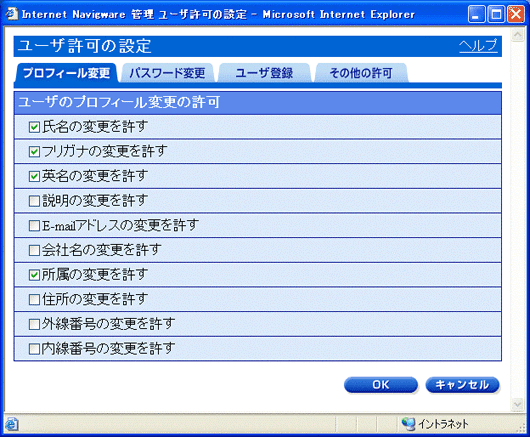Image resolution: width=530 pixels, height=437 pixels.
Task: Click the ユーザのプロフィール変更の許可 section header
Action: [258, 102]
